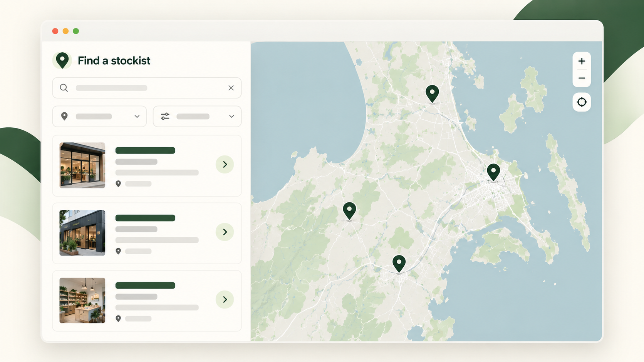This screenshot has width=644, height=362.
Task: Click the green window maximize button
Action: pos(76,31)
